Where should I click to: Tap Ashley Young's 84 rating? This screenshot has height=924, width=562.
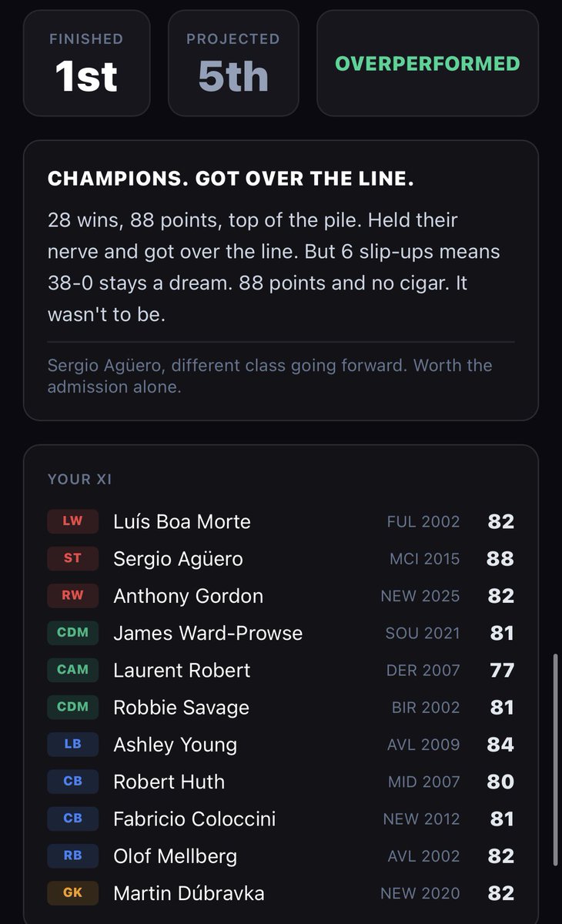coord(500,745)
